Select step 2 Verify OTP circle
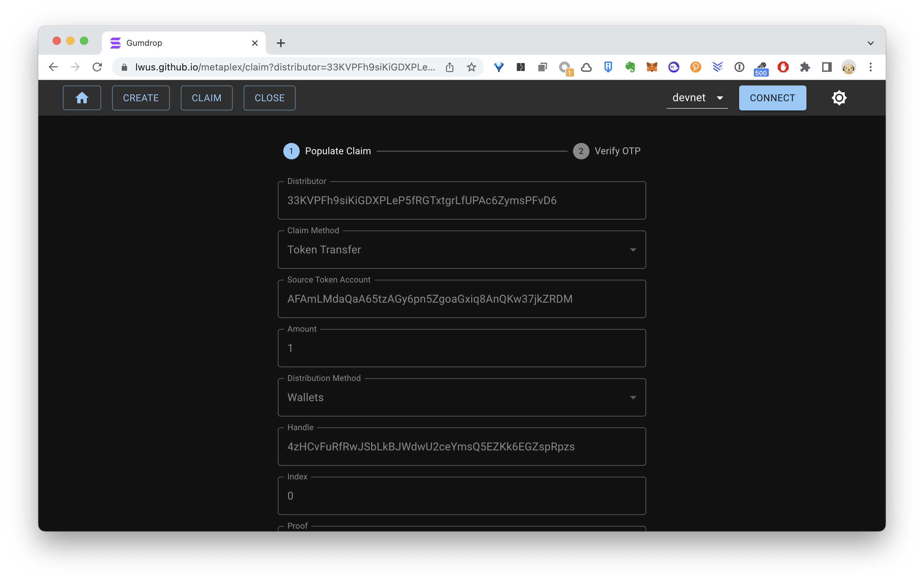The width and height of the screenshot is (924, 582). tap(581, 151)
